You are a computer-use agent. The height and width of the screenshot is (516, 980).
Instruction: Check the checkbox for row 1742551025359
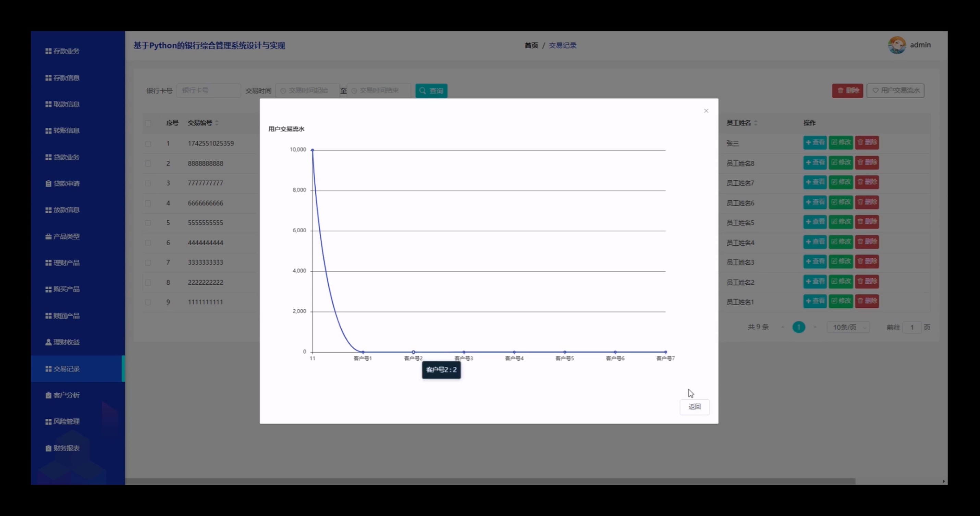tap(148, 144)
